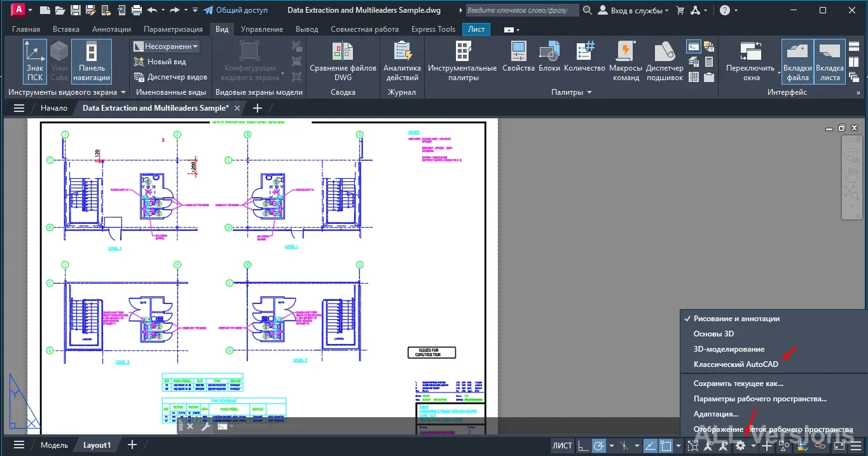
Task: Open a file via the folder icon
Action: (x=60, y=10)
